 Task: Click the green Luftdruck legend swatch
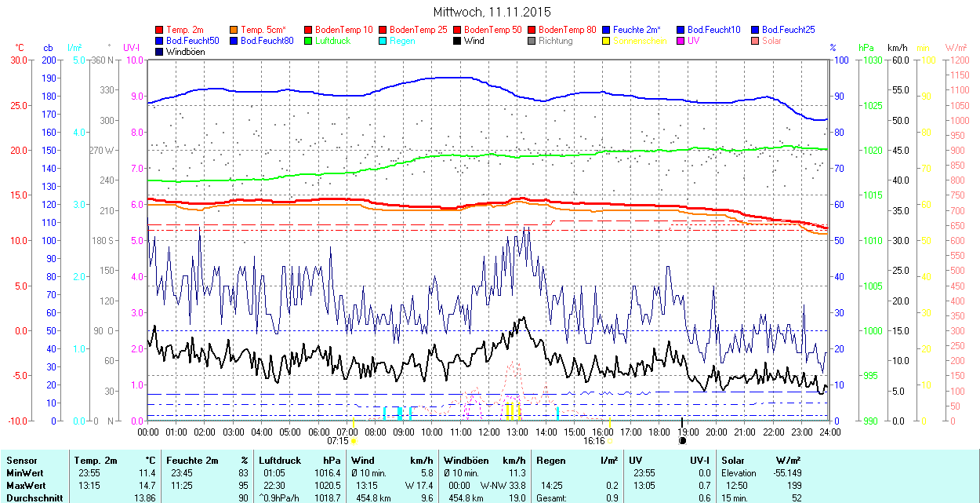[309, 41]
